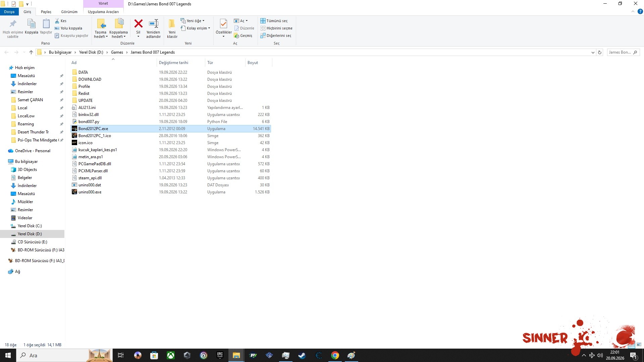Viewport: 644px width, 362px height.
Task: Open the Kolay erişim dropdown
Action: [195, 28]
